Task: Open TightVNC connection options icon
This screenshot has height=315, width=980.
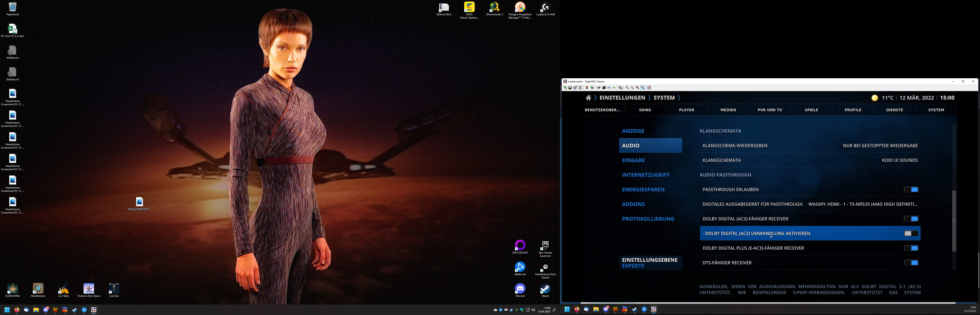Action: click(x=575, y=88)
